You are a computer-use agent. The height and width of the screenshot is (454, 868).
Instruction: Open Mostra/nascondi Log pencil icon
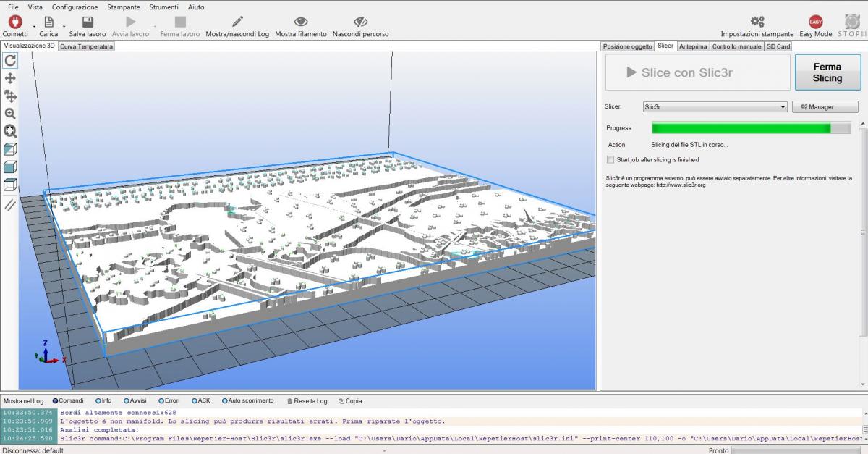click(x=237, y=22)
